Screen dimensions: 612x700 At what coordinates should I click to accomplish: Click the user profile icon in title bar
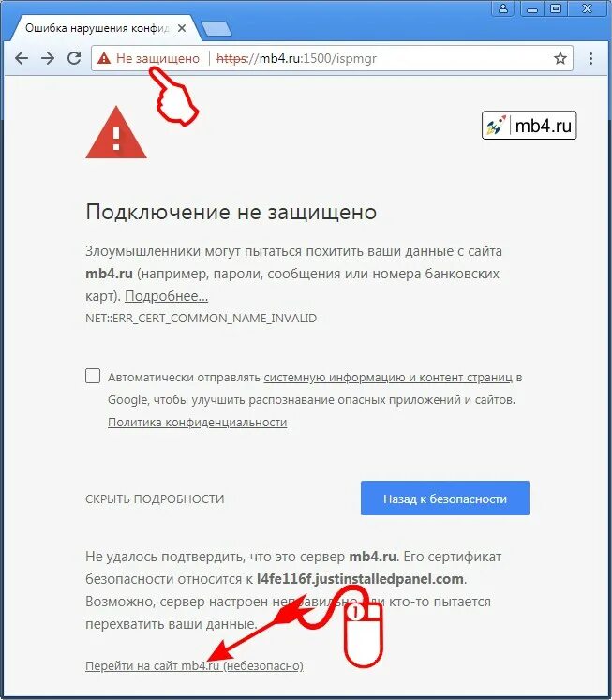503,8
